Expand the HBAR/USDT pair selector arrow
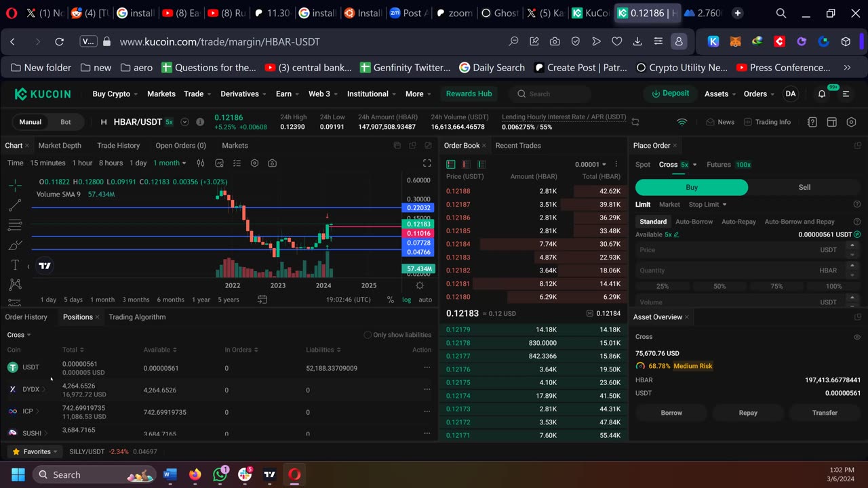 184,122
